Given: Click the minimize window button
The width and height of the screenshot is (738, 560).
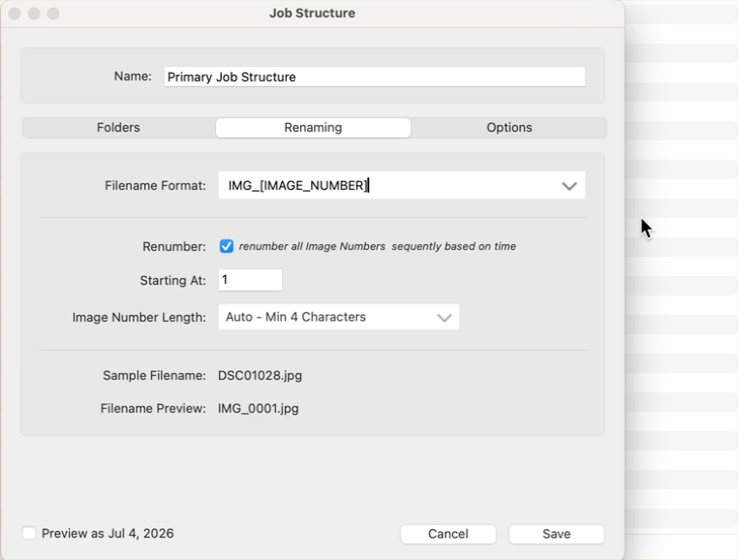Looking at the screenshot, I should point(34,14).
